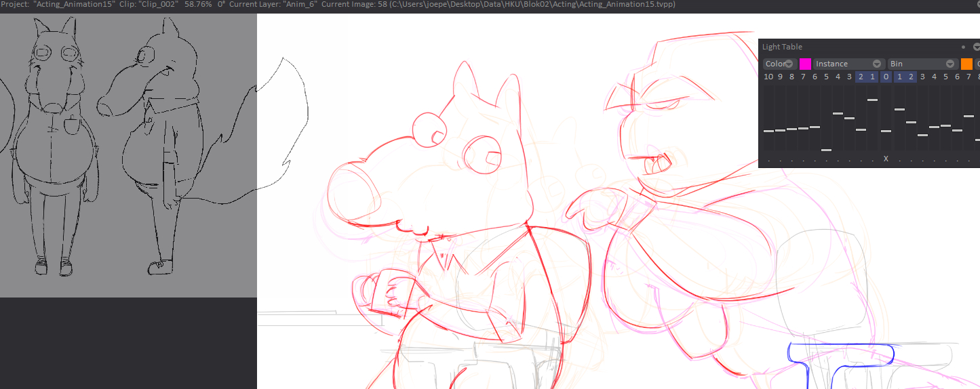
Task: Enable previous frame 5 onion skin
Action: 826,77
